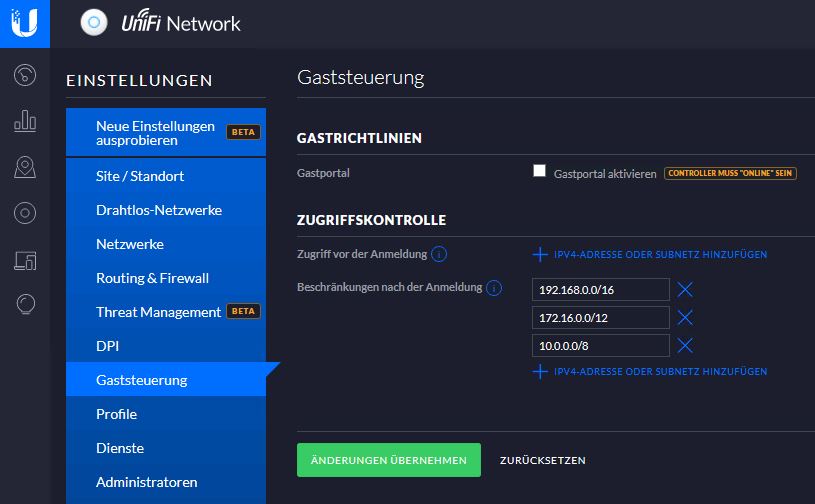Image resolution: width=815 pixels, height=504 pixels.
Task: Edit the 10.0.0.0/8 input field
Action: tap(600, 346)
